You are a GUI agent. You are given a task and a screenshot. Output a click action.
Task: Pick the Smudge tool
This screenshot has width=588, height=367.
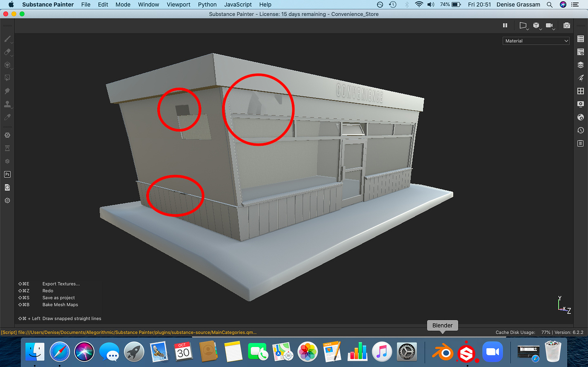[x=8, y=91]
